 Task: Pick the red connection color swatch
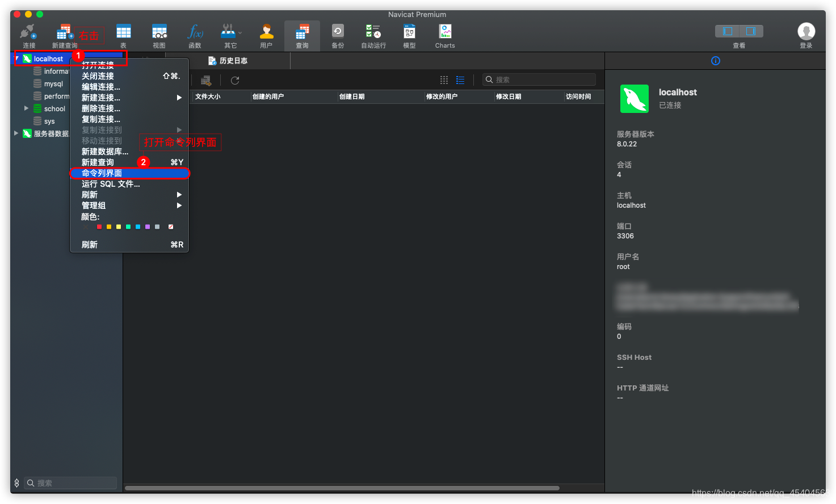99,226
